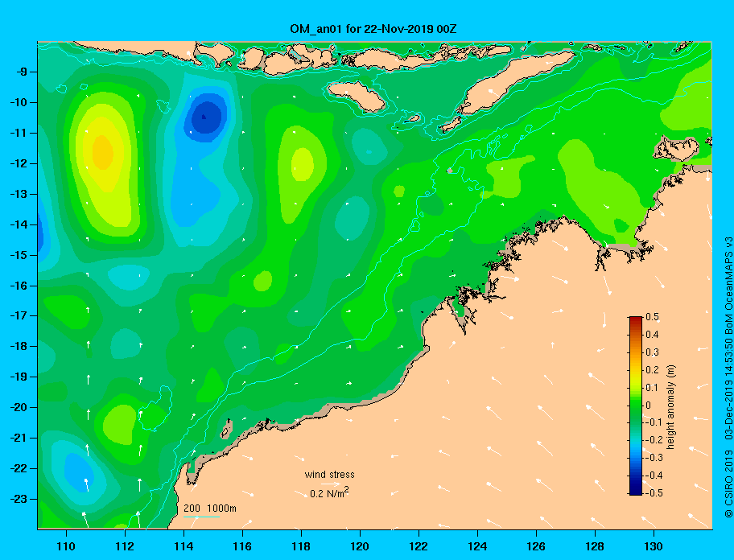Click the orange high anomaly eddy core
The image size is (734, 560).
(x=102, y=153)
